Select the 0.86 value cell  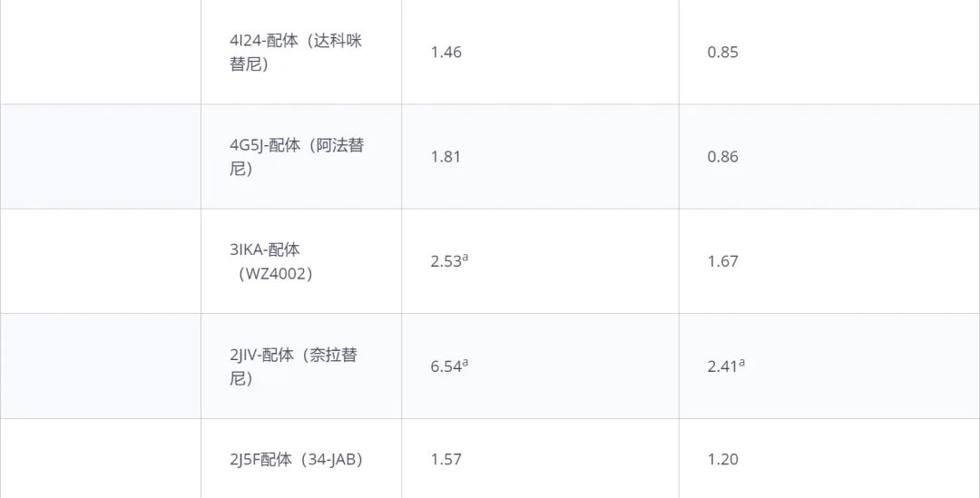829,157
